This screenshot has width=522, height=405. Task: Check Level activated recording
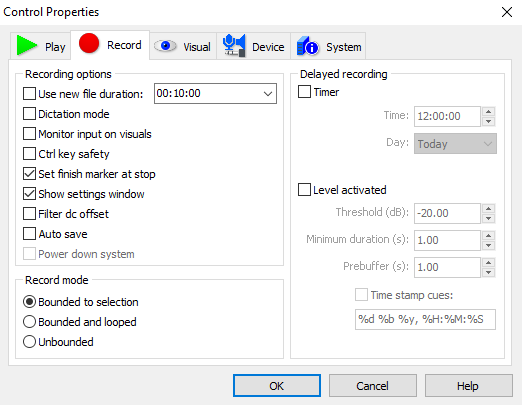pyautogui.click(x=304, y=190)
